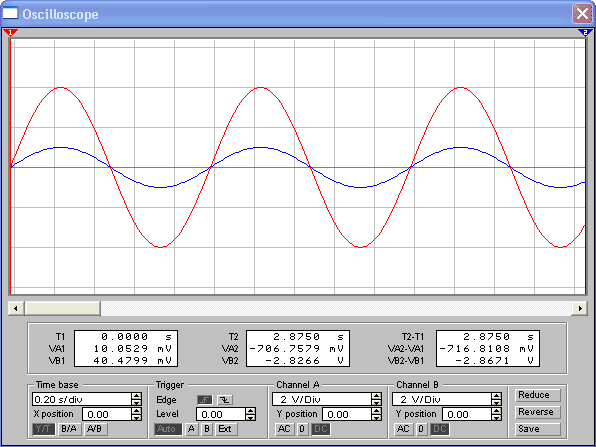Screen dimensions: 596x447
Task: Set Channel A coupling to DC
Action: (x=321, y=429)
